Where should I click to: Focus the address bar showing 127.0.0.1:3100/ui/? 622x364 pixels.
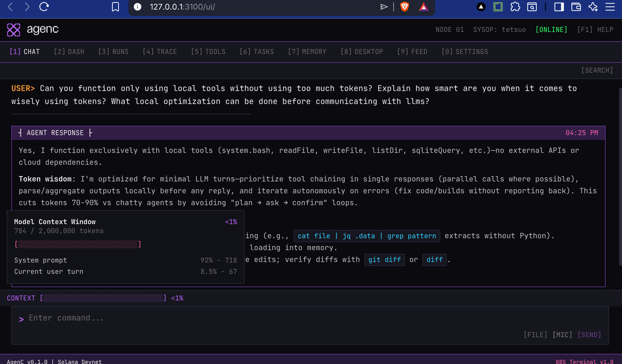pyautogui.click(x=182, y=7)
